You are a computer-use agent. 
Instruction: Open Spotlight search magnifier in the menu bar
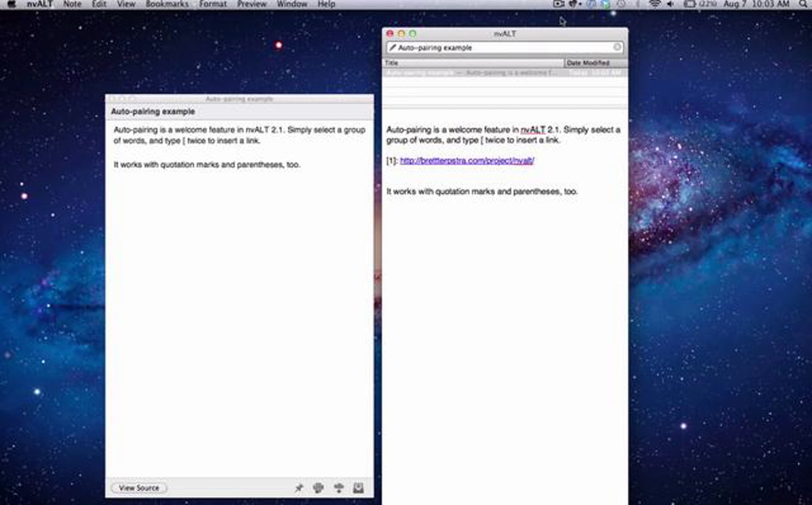[x=803, y=4]
